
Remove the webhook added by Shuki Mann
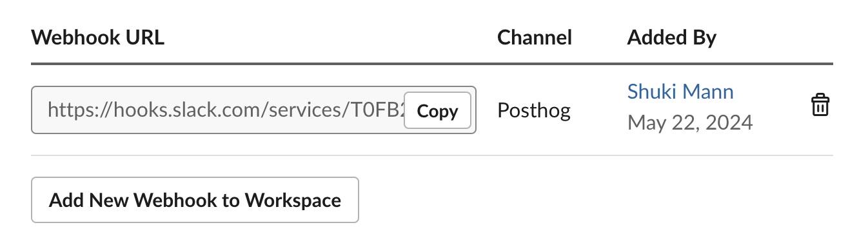pyautogui.click(x=820, y=105)
